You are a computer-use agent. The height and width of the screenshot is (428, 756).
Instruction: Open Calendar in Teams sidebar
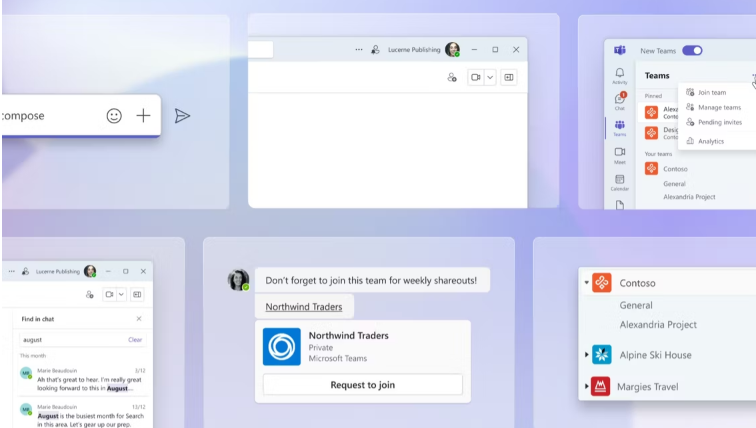620,182
